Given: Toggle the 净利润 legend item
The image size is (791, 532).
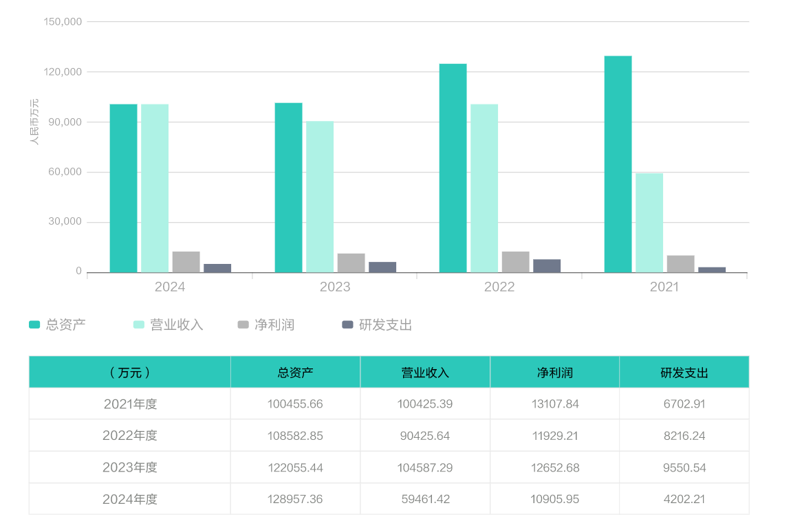Looking at the screenshot, I should point(266,324).
